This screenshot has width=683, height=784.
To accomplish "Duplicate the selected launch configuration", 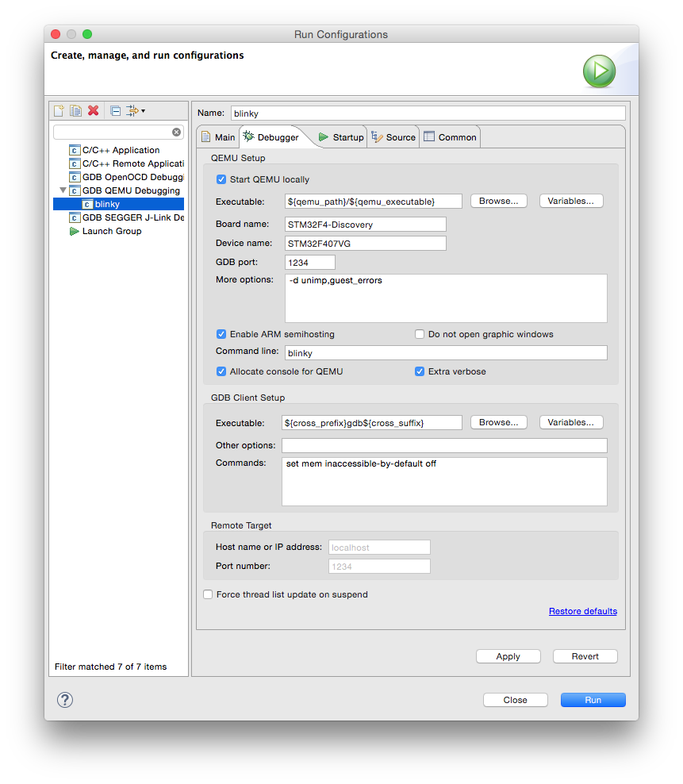I will (x=75, y=110).
